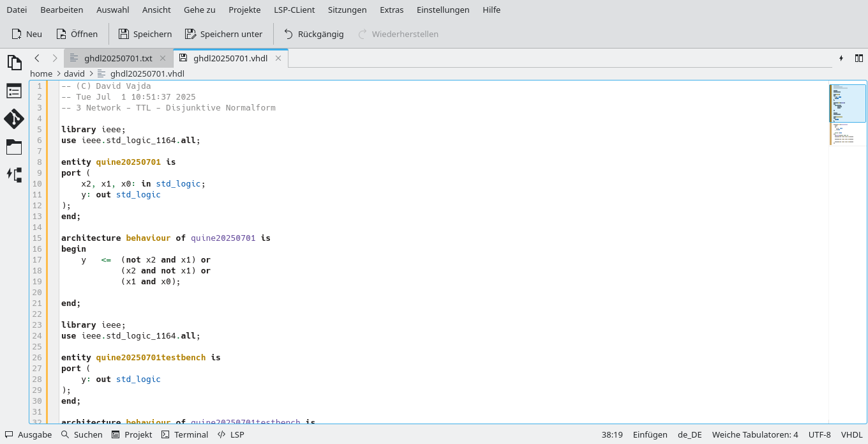Show the Symbol Outline sidebar panel

pyautogui.click(x=14, y=91)
